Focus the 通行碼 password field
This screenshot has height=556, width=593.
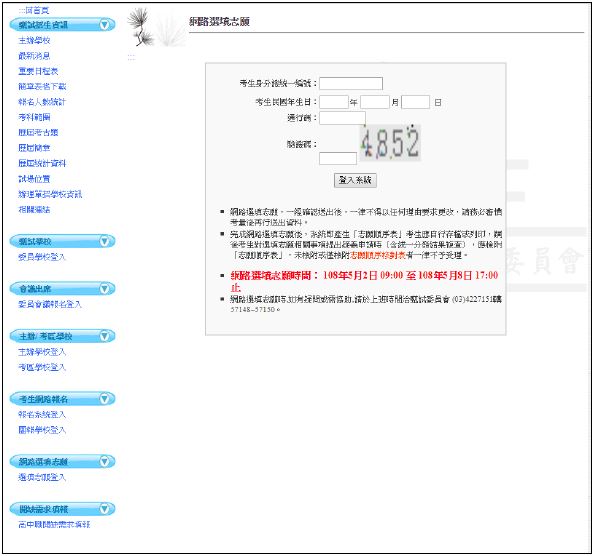342,118
